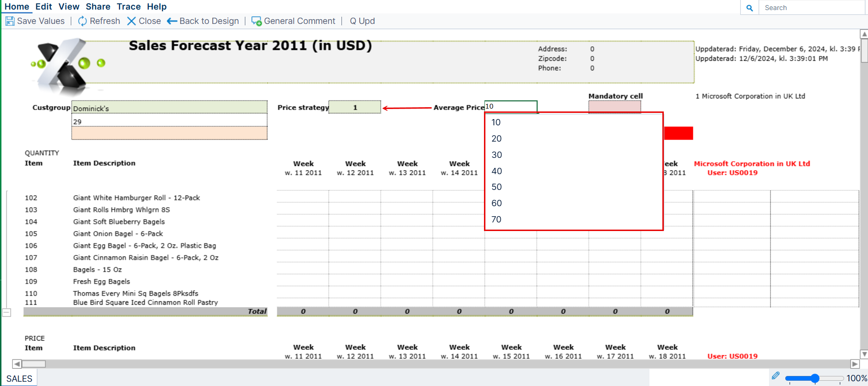Click the horizontal scrollbar right arrow
Image resolution: width=868 pixels, height=386 pixels.
pos(855,364)
